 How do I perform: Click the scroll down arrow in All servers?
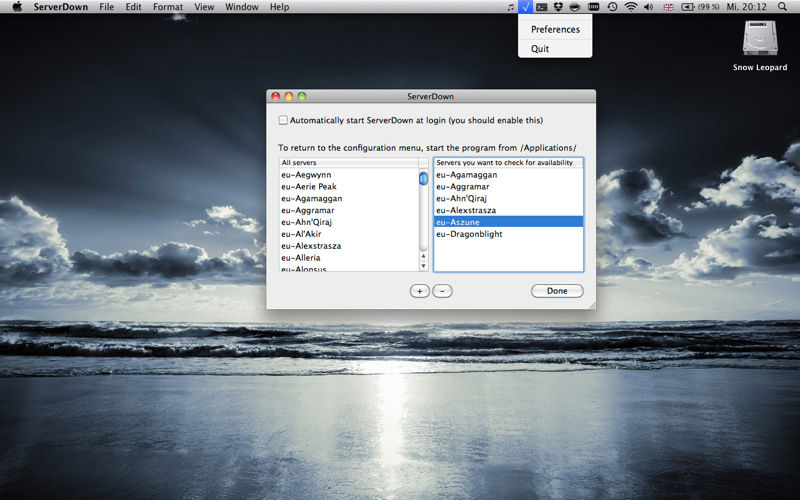pos(423,266)
